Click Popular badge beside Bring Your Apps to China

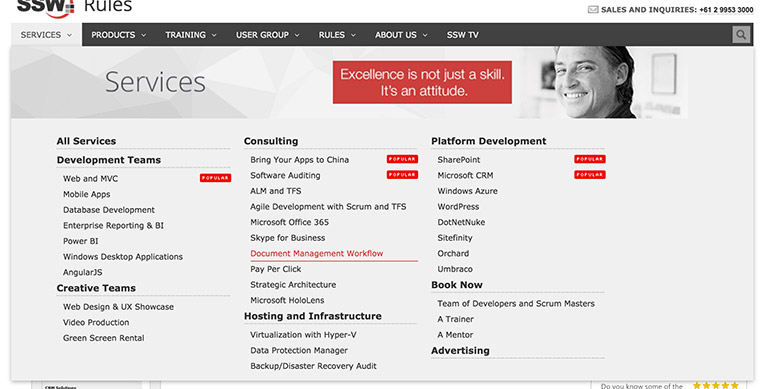(402, 159)
